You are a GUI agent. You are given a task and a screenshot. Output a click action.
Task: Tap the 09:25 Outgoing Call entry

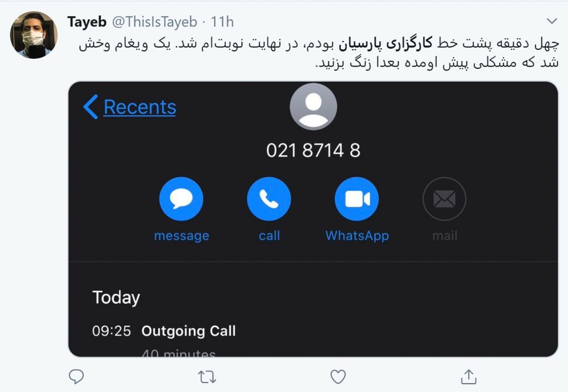click(x=164, y=331)
